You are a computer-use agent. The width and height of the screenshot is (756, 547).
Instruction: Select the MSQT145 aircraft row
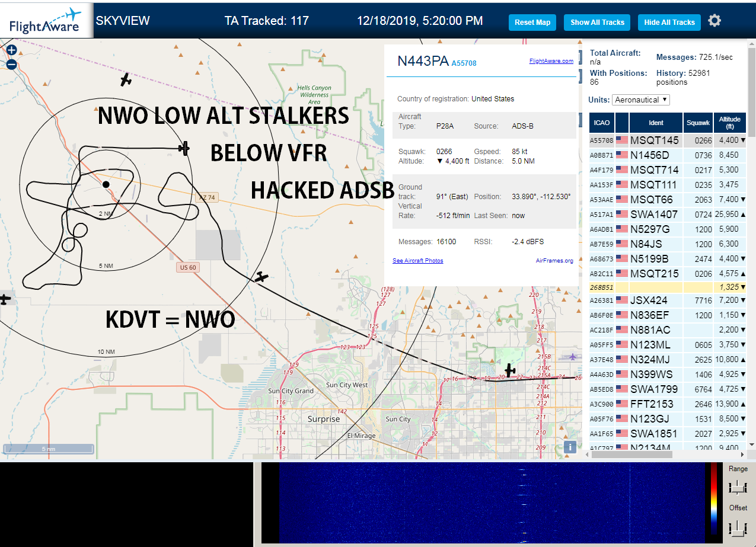(x=668, y=140)
